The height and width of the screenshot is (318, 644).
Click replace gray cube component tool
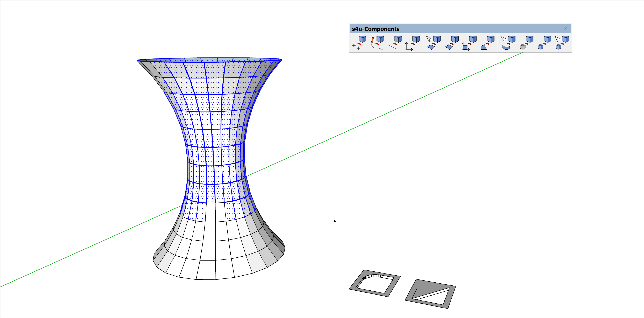point(526,43)
